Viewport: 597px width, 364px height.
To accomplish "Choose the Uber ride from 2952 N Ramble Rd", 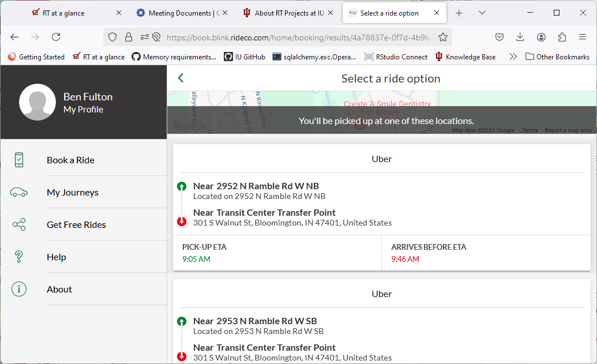I will (382, 208).
